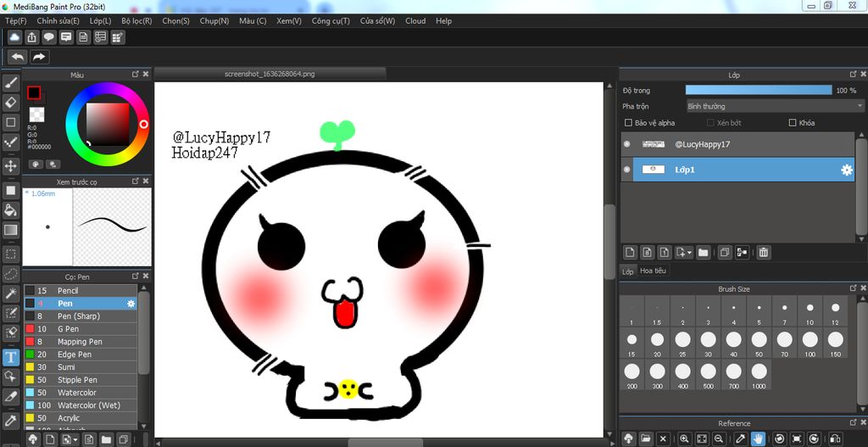Open the Công cụ(T) menu
The width and height of the screenshot is (868, 447).
[331, 21]
